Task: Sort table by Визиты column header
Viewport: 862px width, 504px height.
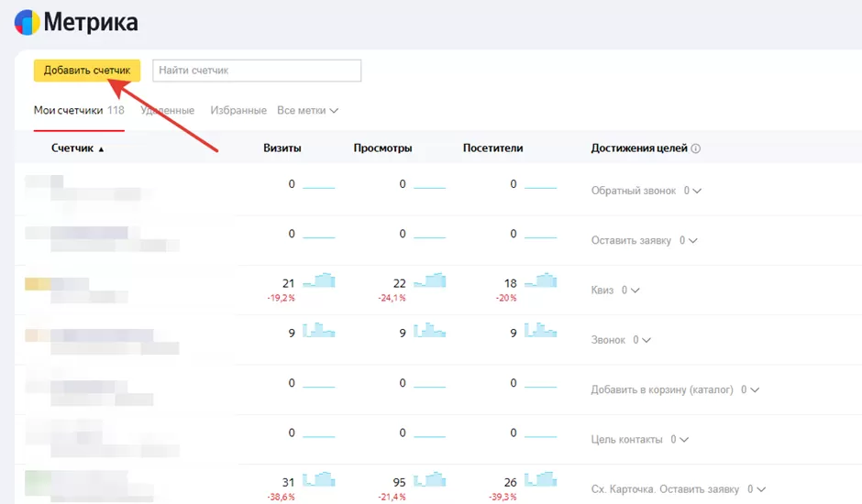Action: coord(282,148)
